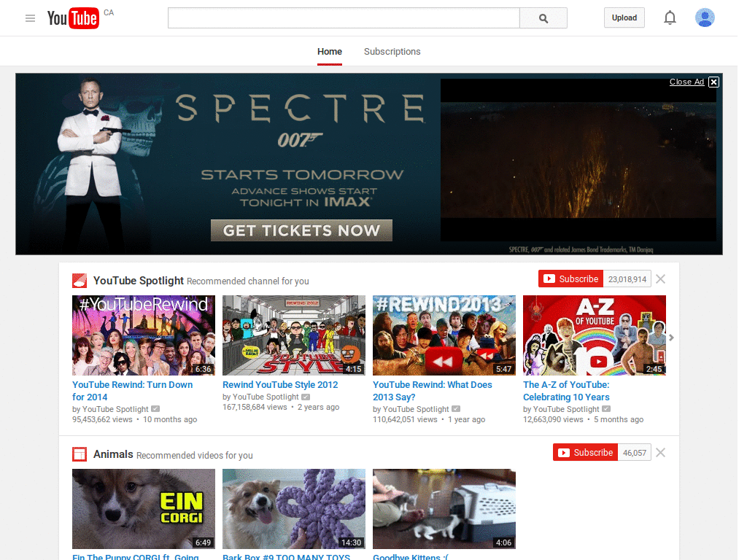747x560 pixels.
Task: Click YouTube Spotlight under the 2014 video
Action: 115,409
